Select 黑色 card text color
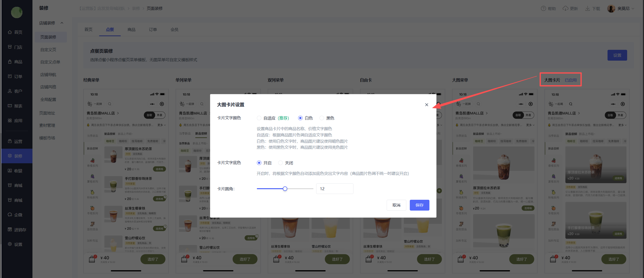The height and width of the screenshot is (278, 644). tap(322, 118)
